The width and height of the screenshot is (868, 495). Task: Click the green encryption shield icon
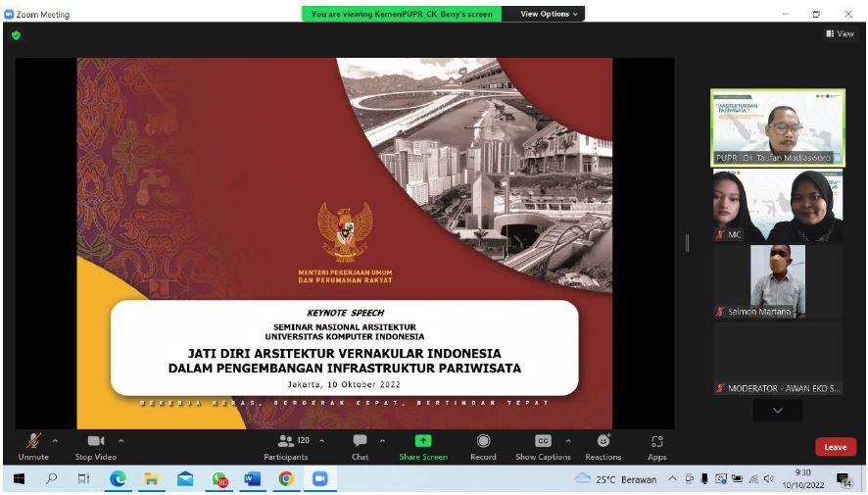click(x=16, y=35)
